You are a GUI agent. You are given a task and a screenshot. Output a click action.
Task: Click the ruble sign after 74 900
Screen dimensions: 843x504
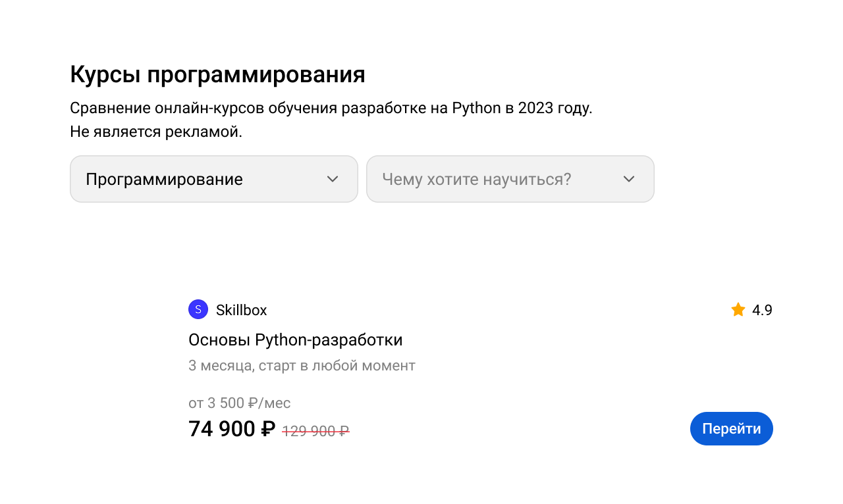pos(267,430)
